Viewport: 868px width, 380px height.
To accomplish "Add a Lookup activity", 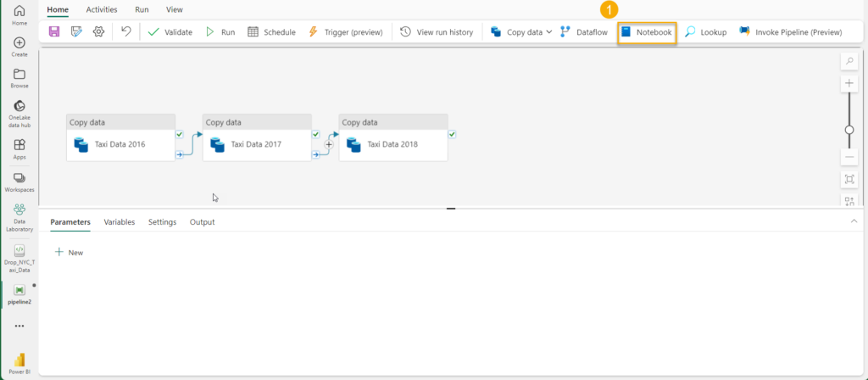I will pyautogui.click(x=705, y=32).
